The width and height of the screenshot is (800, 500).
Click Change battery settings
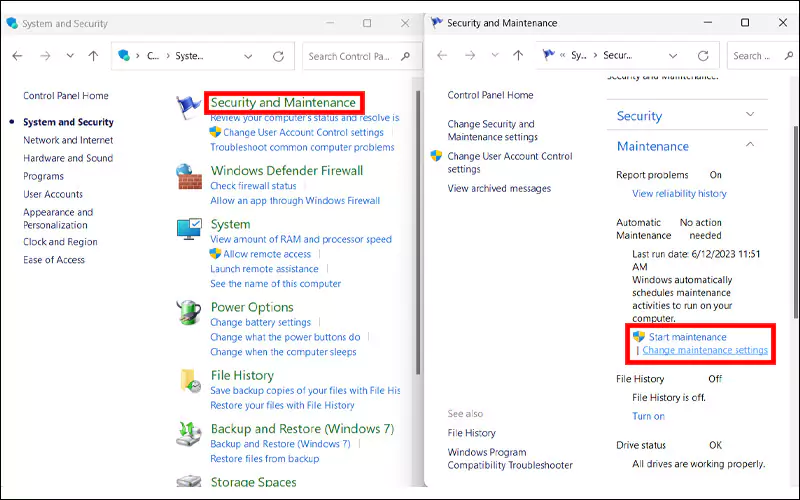tap(260, 322)
